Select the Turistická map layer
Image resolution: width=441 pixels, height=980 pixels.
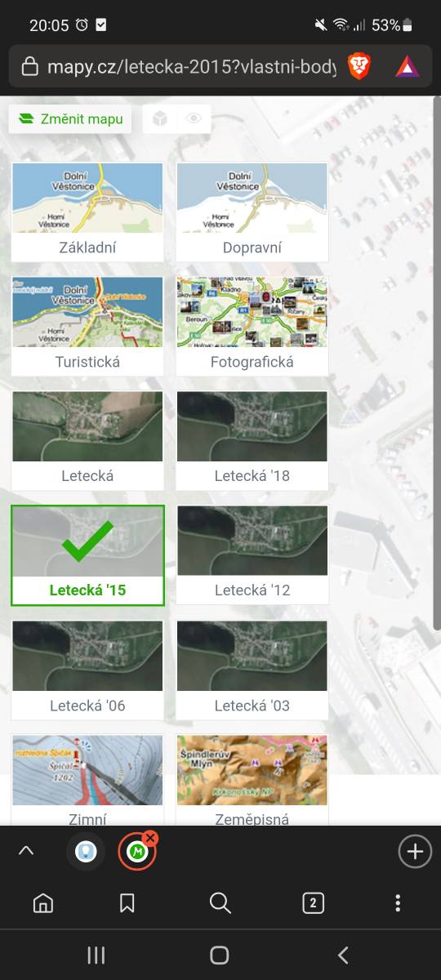point(87,327)
